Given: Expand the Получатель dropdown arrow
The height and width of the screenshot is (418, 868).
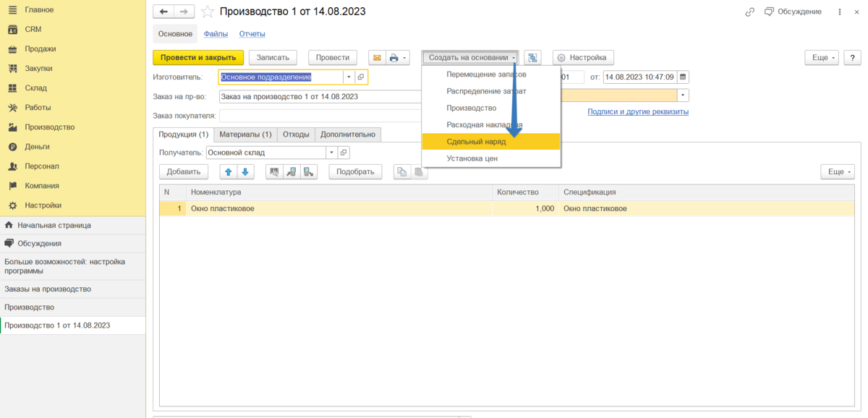Looking at the screenshot, I should tap(331, 153).
